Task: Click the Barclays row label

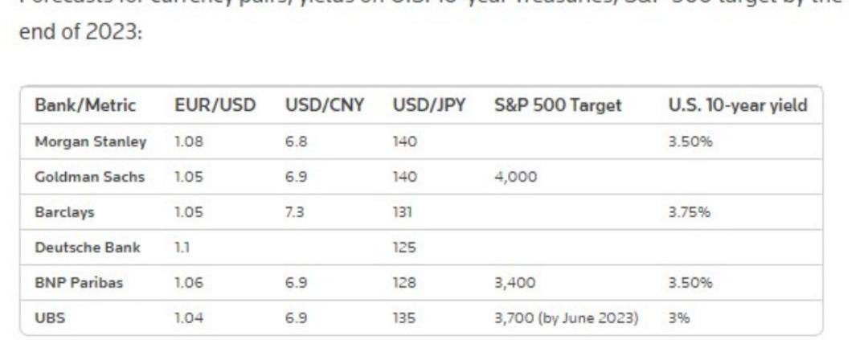Action: coord(65,212)
